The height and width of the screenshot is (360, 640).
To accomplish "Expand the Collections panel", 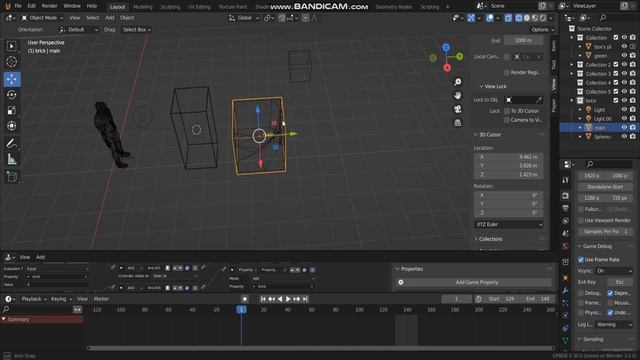I will click(x=488, y=239).
